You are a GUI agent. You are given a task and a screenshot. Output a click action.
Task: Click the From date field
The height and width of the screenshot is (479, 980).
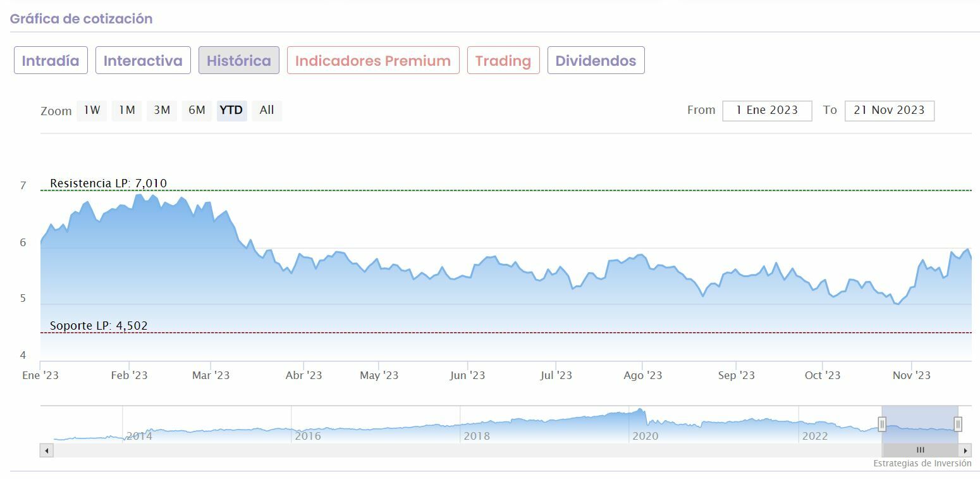pyautogui.click(x=767, y=110)
